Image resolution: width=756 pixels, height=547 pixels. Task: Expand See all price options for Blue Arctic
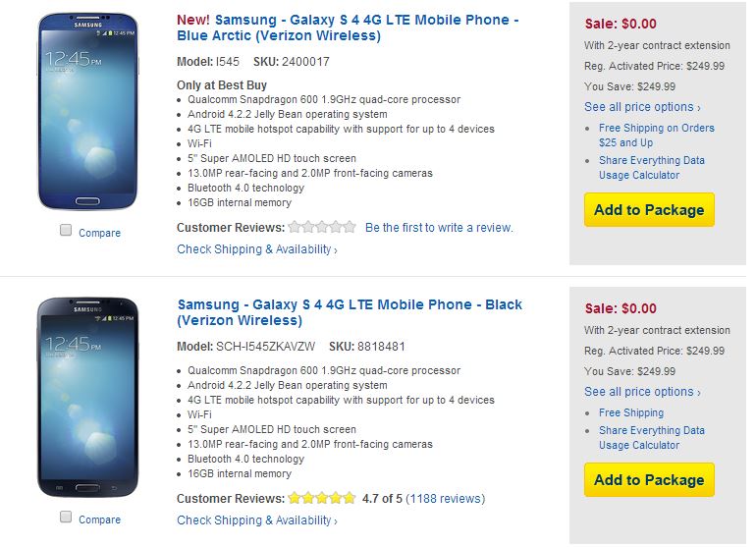click(642, 106)
